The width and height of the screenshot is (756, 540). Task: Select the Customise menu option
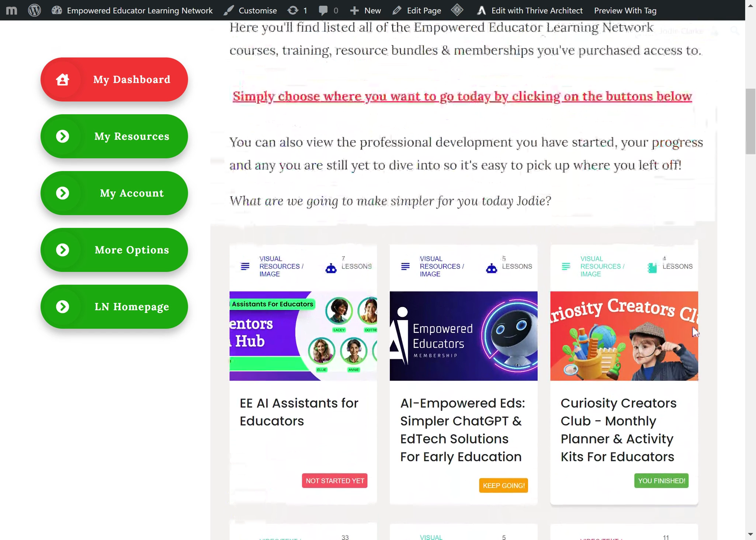(x=258, y=11)
